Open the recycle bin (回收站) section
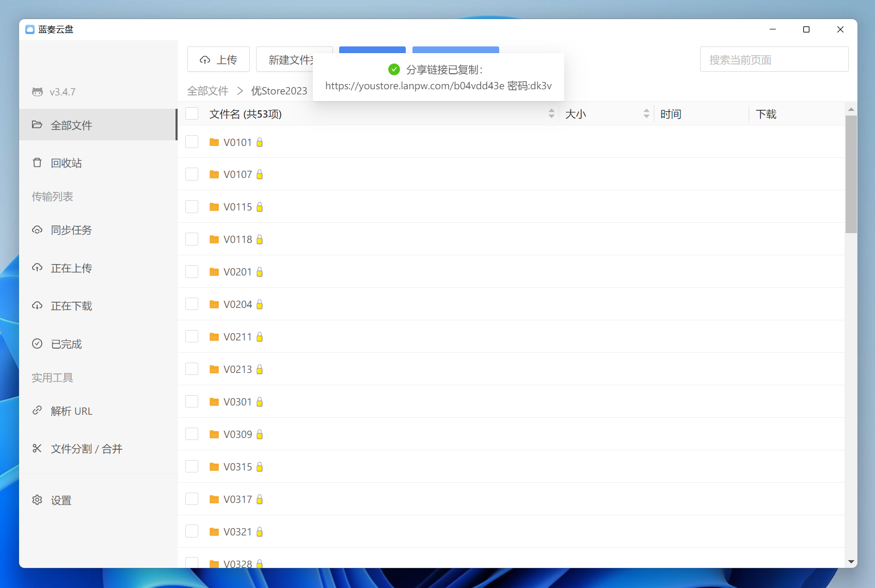 (x=98, y=163)
